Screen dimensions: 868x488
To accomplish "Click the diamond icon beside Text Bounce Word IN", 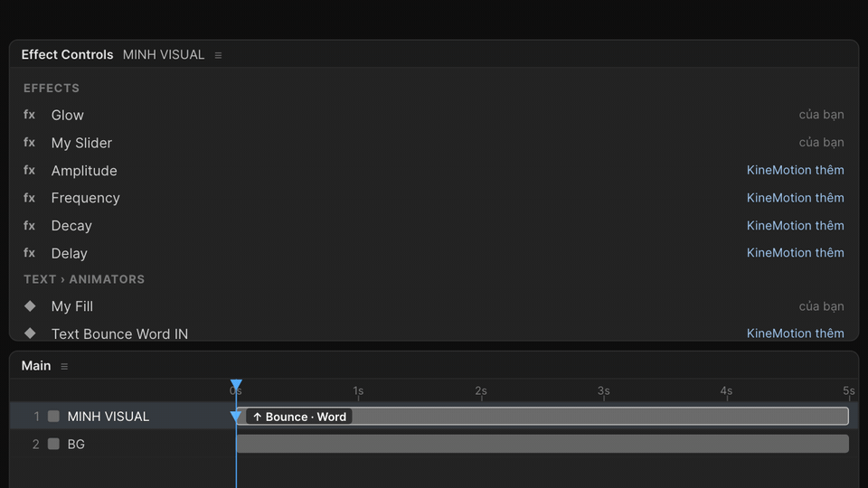I will pos(30,333).
